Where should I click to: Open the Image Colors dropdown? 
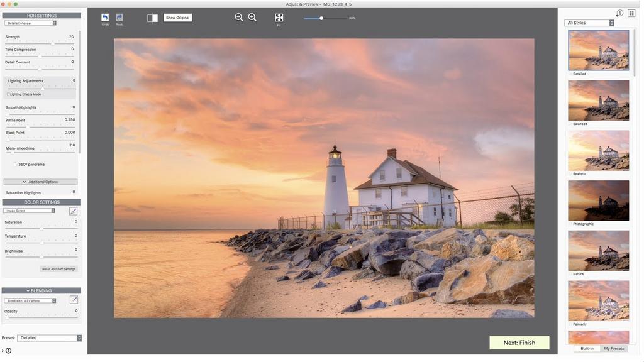tap(29, 211)
